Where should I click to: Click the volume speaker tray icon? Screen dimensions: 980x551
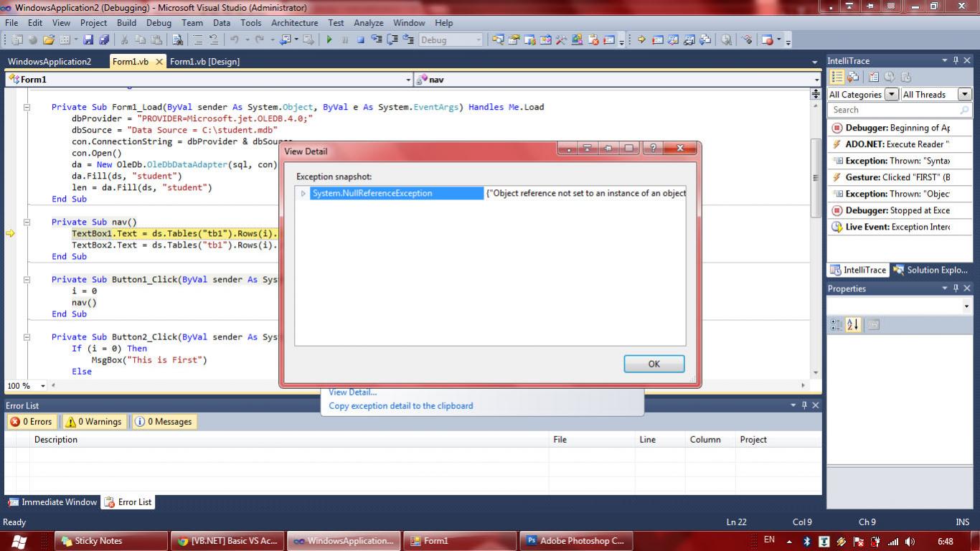point(910,542)
